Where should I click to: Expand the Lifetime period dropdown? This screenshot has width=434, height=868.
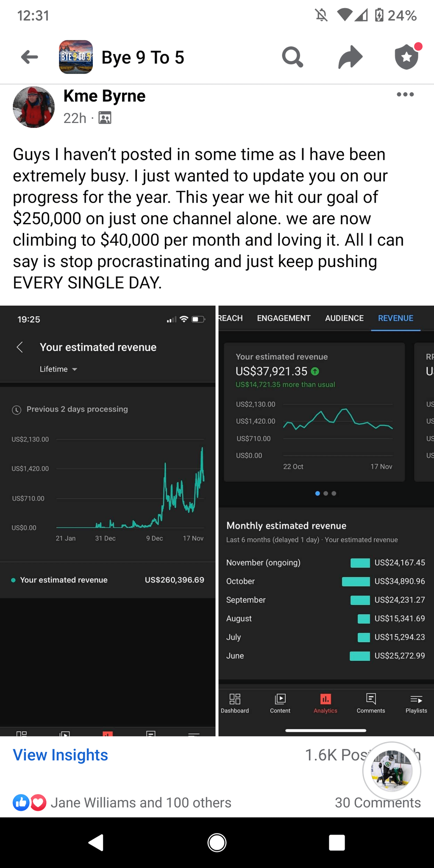pyautogui.click(x=58, y=369)
